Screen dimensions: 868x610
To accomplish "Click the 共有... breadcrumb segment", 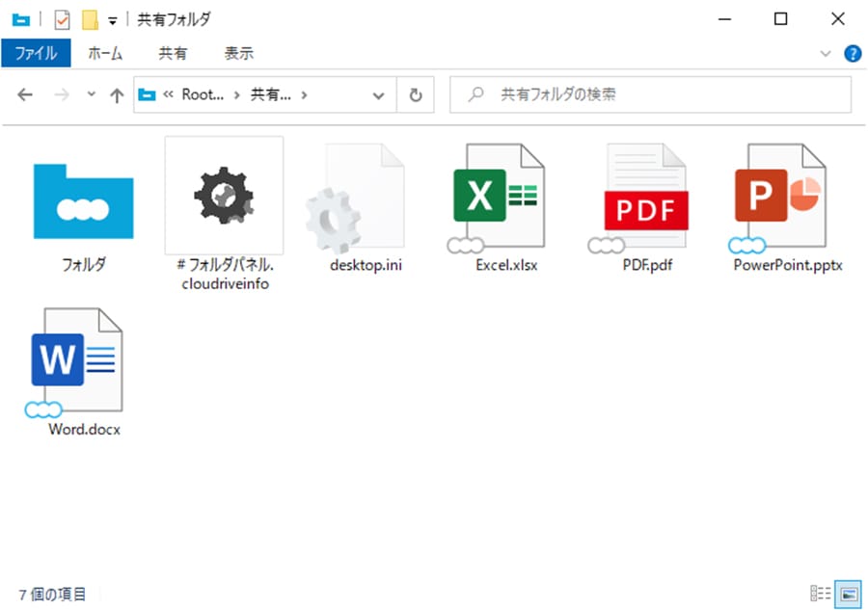I will click(271, 94).
